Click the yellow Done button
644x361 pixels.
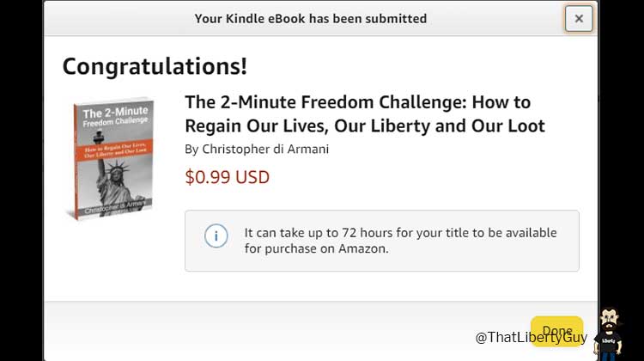tap(557, 331)
